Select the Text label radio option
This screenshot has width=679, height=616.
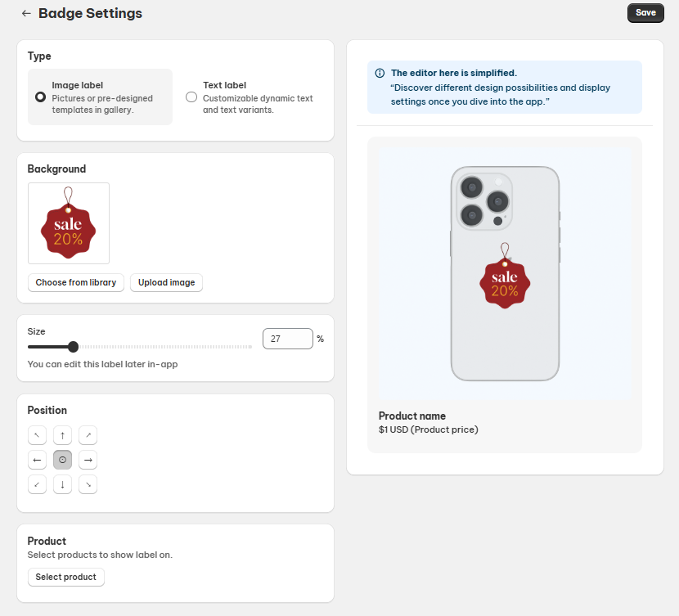coord(191,97)
